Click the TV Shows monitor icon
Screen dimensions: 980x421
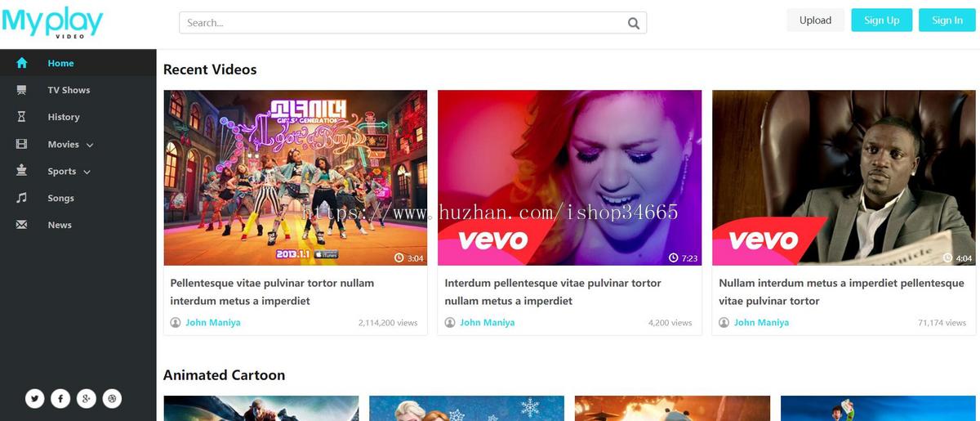pos(22,90)
